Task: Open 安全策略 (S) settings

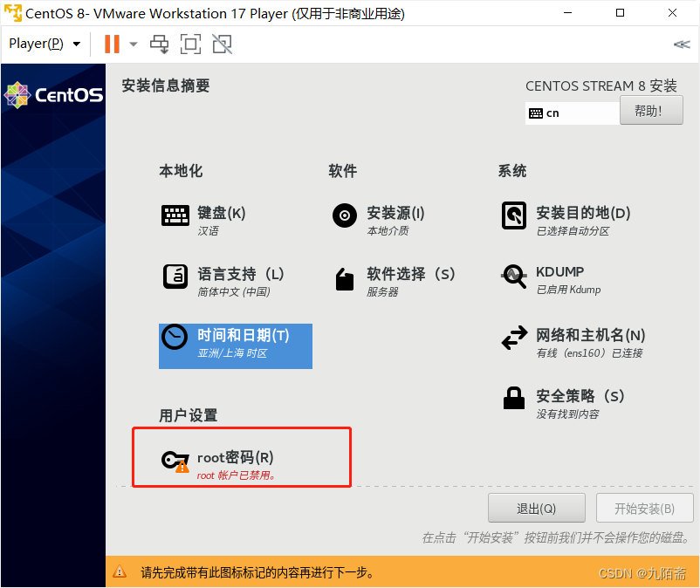Action: (x=580, y=395)
